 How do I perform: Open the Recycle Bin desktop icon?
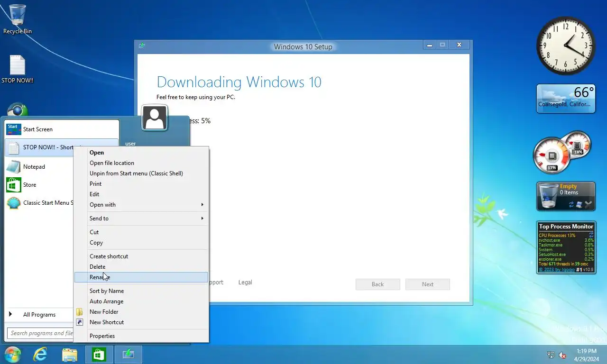(17, 19)
